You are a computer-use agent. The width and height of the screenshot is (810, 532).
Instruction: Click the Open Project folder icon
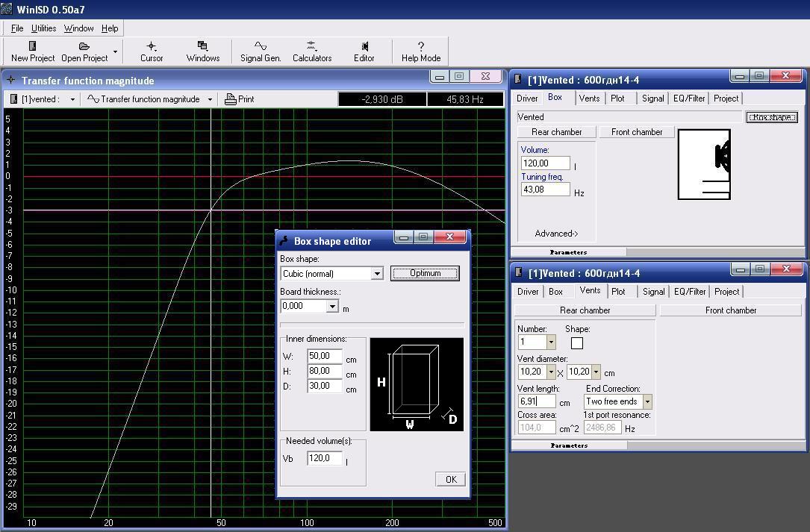[x=84, y=47]
